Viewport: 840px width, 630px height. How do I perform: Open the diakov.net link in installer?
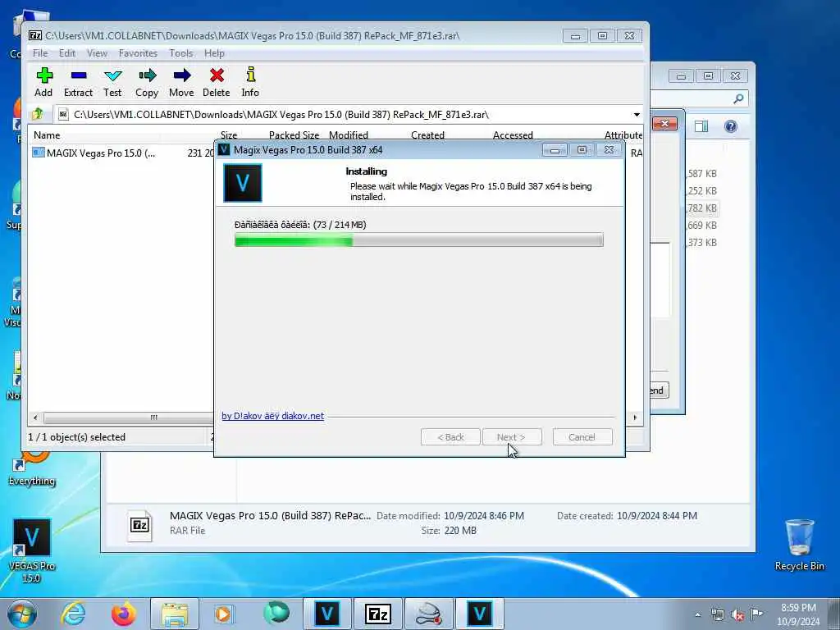[x=272, y=416]
